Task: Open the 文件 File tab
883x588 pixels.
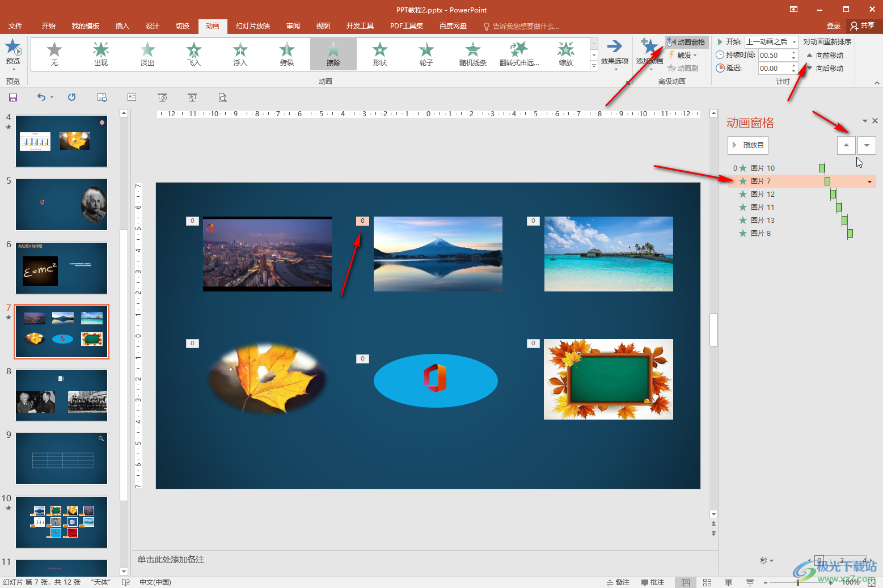Action: tap(15, 26)
